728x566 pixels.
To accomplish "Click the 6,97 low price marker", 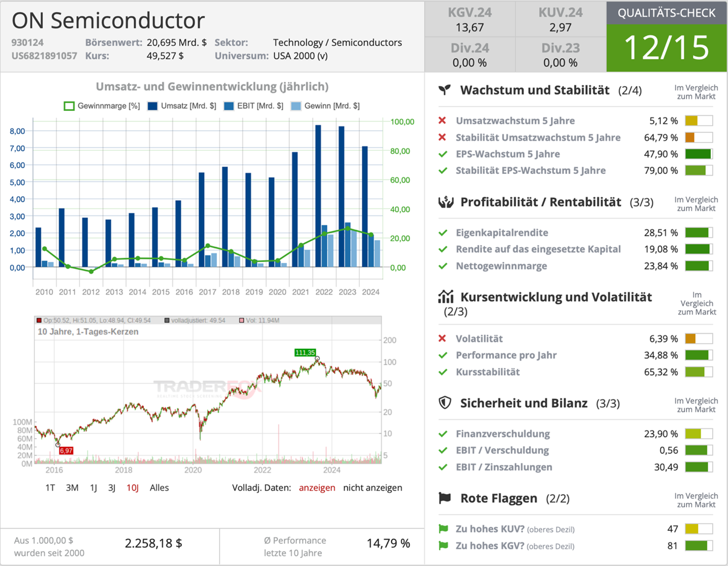I will [66, 451].
